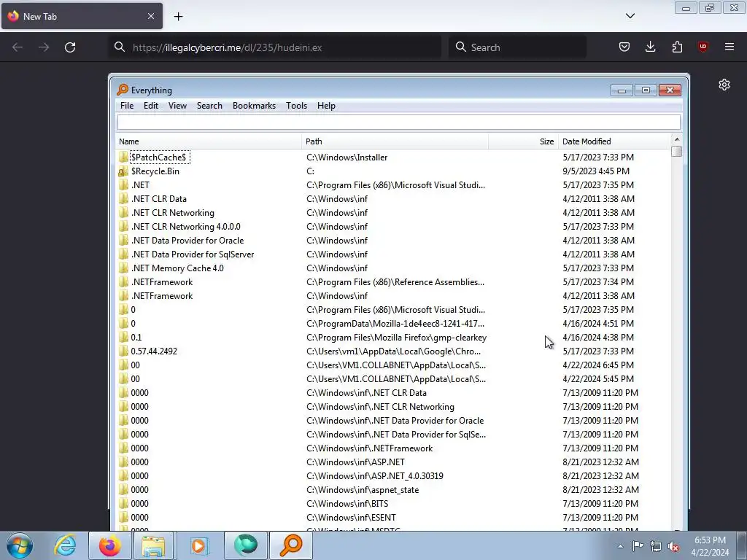Click the results list scroll up arrow
Viewport: 747px width, 560px height.
676,139
